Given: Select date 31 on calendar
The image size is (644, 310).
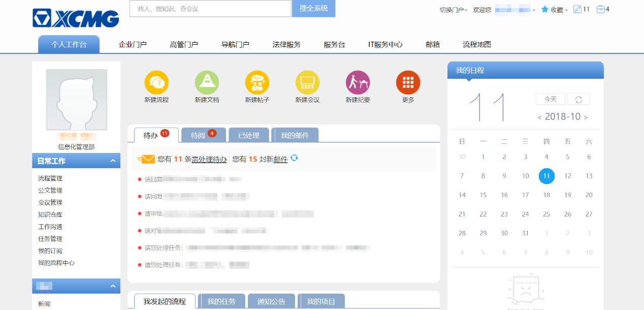Looking at the screenshot, I should tap(525, 233).
